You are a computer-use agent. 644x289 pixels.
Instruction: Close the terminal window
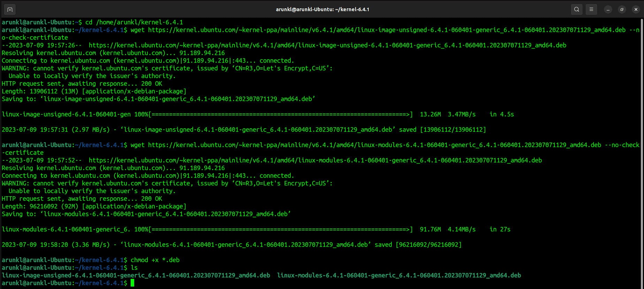(x=636, y=9)
